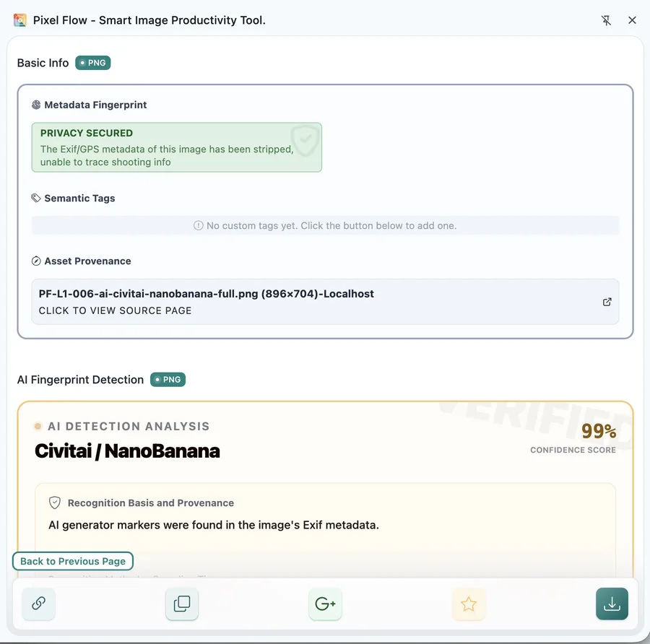This screenshot has width=650, height=644.
Task: Click the AI DETECTION ANALYSIS label
Action: click(129, 427)
